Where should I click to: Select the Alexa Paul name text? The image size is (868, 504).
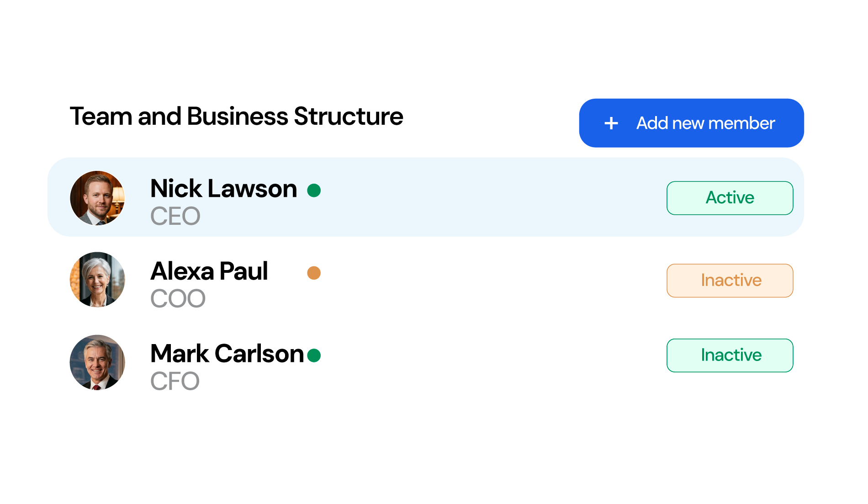click(x=209, y=271)
